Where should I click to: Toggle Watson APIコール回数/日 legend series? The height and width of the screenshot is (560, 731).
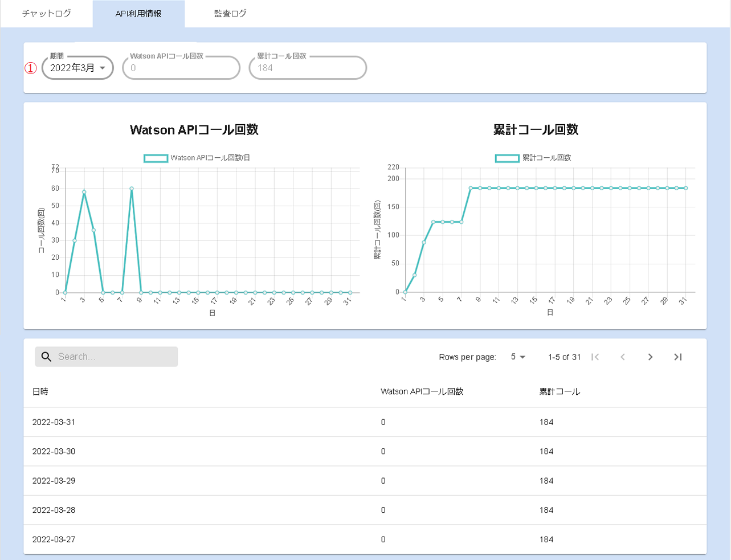click(x=197, y=158)
